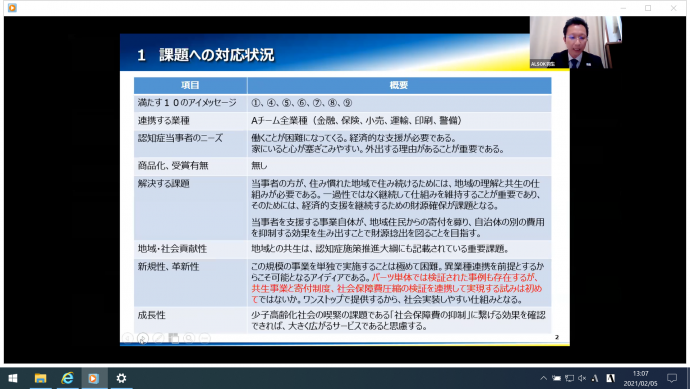Go to previous slide with back arrow
This screenshot has width=690, height=389.
128,338
